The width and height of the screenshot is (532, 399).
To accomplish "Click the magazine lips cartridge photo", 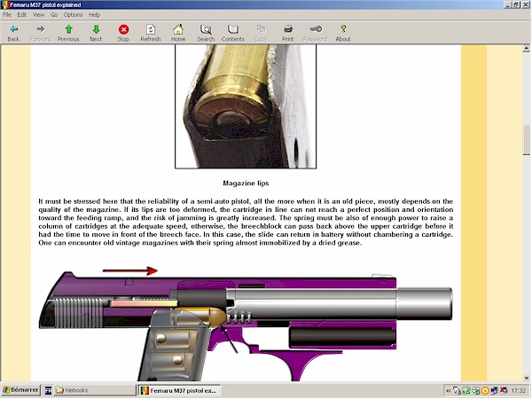I will [x=246, y=106].
